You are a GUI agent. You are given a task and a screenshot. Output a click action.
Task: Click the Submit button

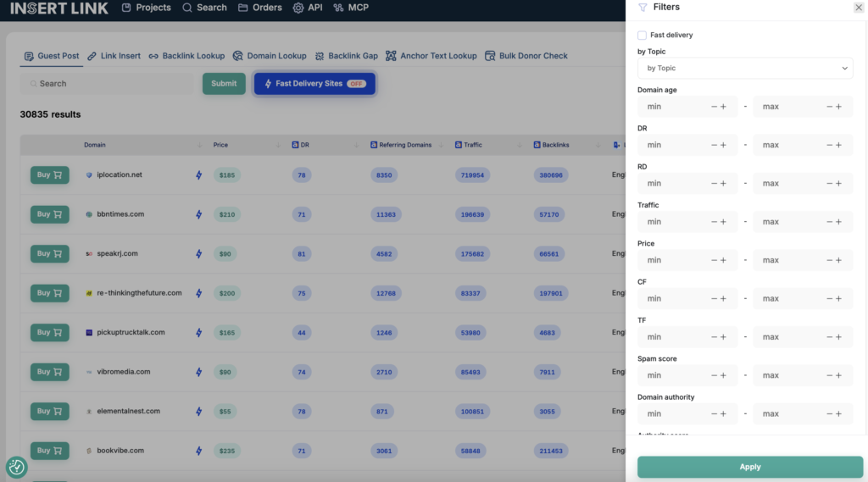coord(224,84)
